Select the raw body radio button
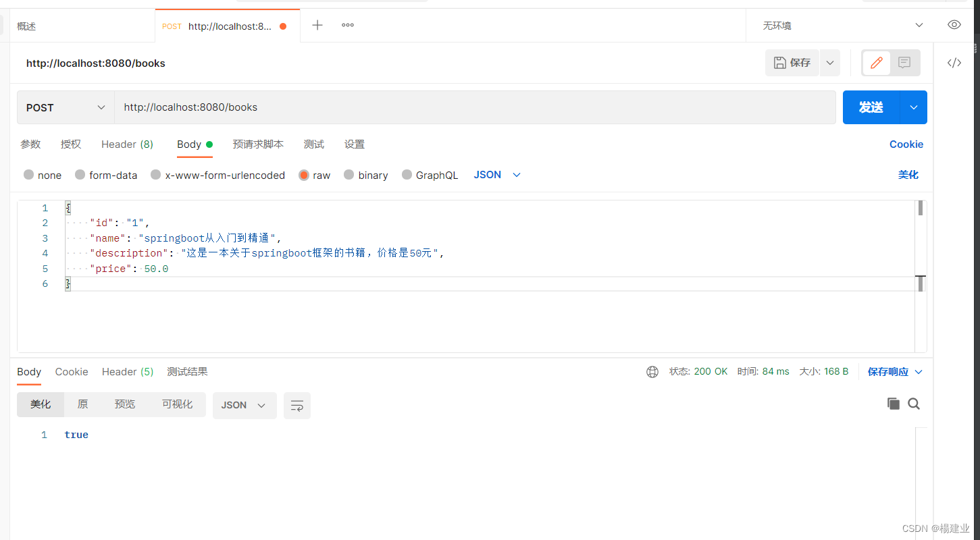Viewport: 980px width, 540px height. point(305,175)
